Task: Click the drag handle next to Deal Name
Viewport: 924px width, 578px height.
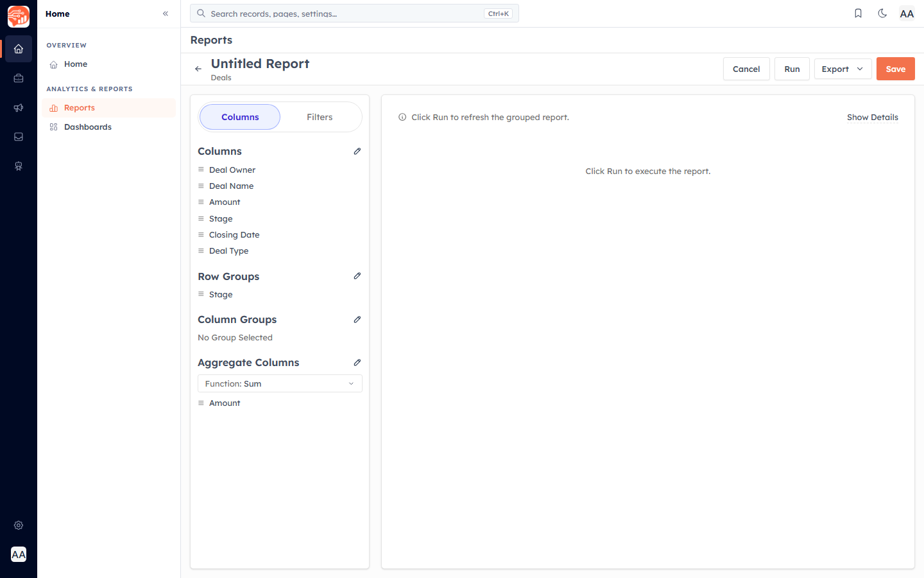Action: (201, 186)
